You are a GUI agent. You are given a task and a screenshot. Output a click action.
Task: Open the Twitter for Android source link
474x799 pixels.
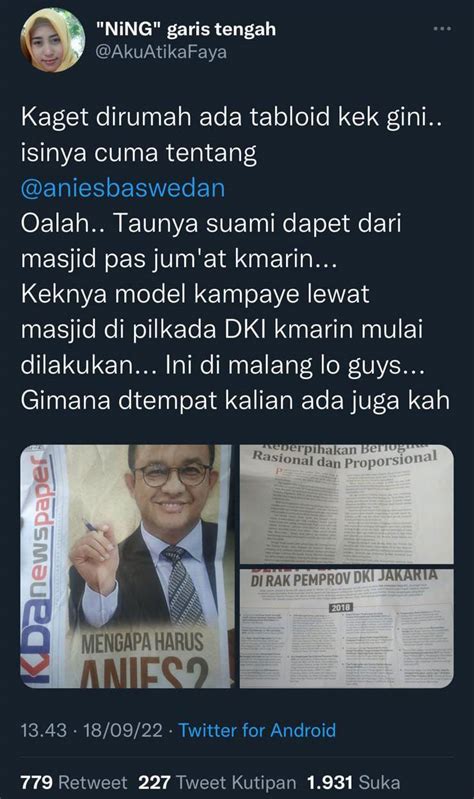pyautogui.click(x=257, y=730)
